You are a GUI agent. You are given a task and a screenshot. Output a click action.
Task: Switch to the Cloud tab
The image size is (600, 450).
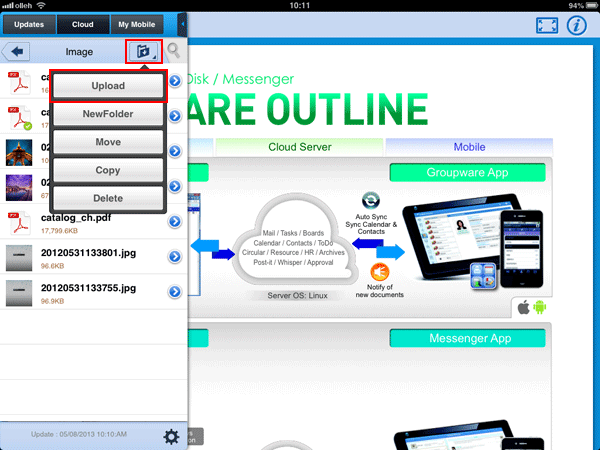click(82, 23)
